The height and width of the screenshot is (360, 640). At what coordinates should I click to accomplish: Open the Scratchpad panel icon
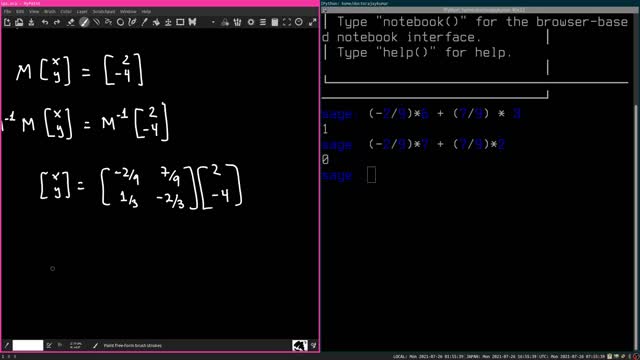[275, 22]
